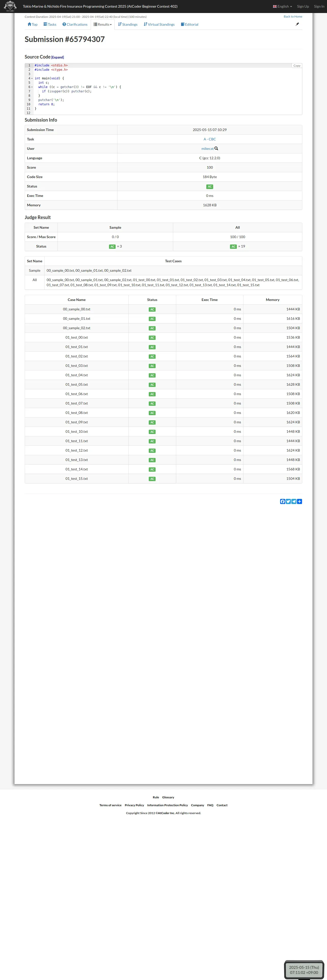327x980 pixels.
Task: Open the Standings tab
Action: click(128, 24)
